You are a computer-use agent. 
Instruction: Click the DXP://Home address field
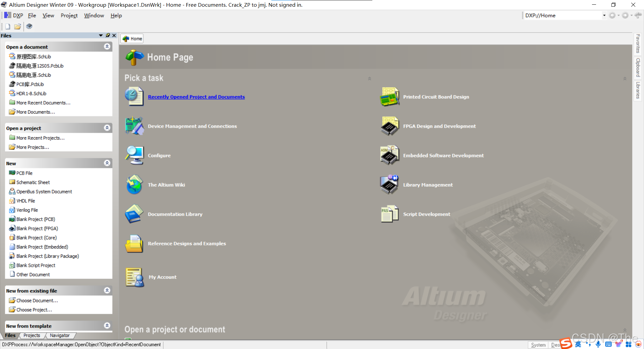[x=563, y=15]
